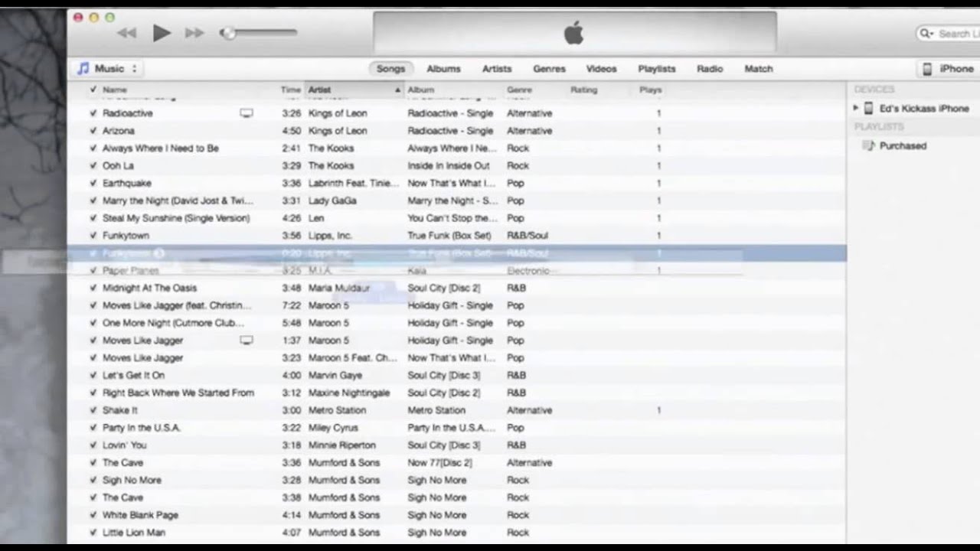Uncheck the Arizona song checkbox
This screenshot has height=551, width=980.
tap(93, 130)
